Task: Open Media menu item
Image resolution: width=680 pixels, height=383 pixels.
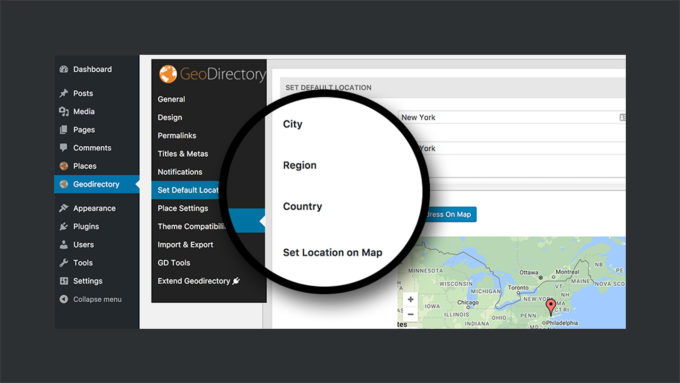Action: [84, 111]
